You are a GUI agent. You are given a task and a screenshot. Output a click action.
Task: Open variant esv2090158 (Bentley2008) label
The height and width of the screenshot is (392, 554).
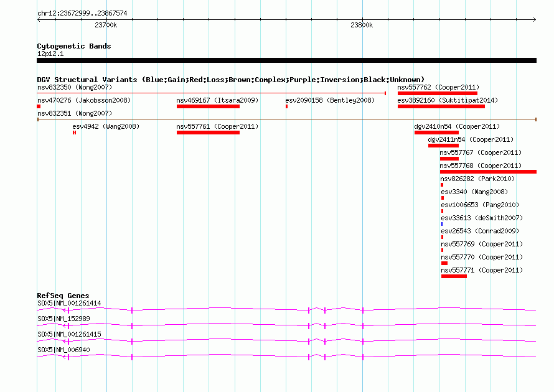(330, 100)
